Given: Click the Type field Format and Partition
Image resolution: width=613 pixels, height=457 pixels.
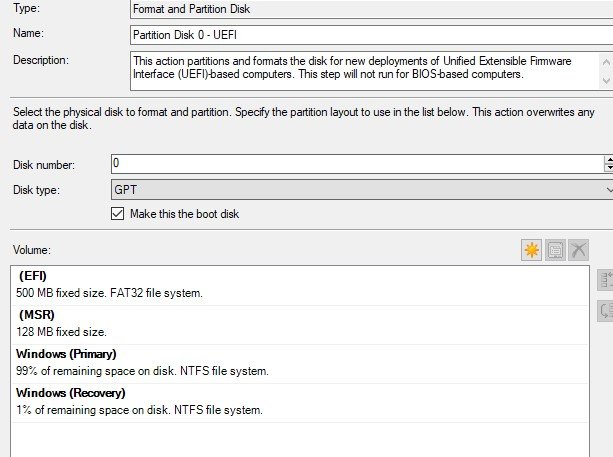Looking at the screenshot, I should tap(371, 9).
